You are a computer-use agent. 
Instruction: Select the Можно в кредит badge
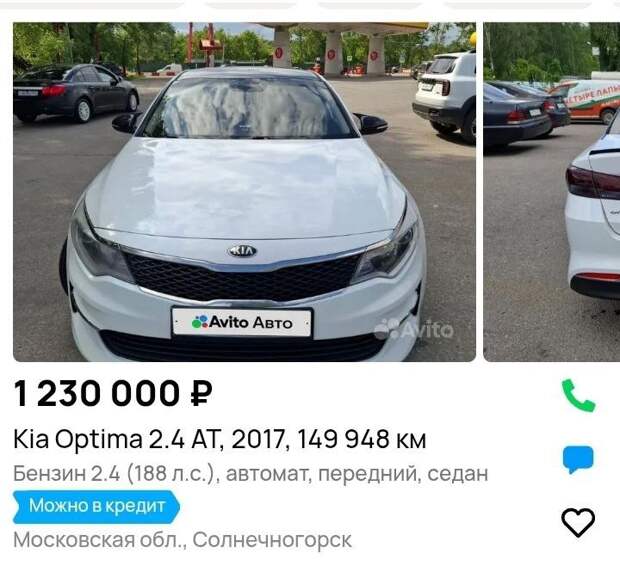(x=96, y=506)
